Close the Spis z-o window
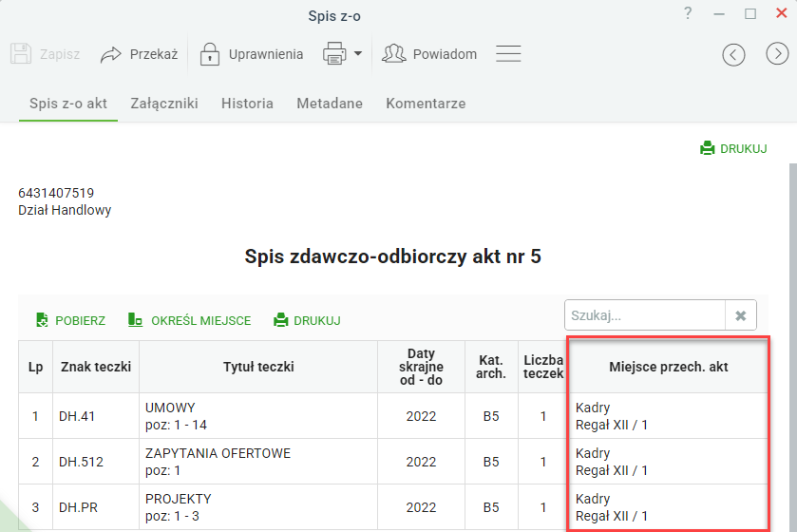The height and width of the screenshot is (532, 797). pos(782,13)
